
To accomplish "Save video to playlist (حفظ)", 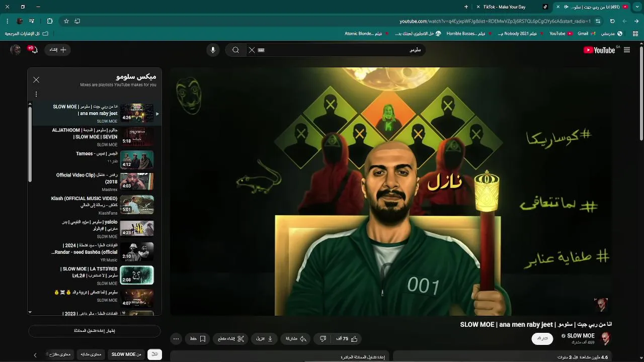I will coord(198,339).
